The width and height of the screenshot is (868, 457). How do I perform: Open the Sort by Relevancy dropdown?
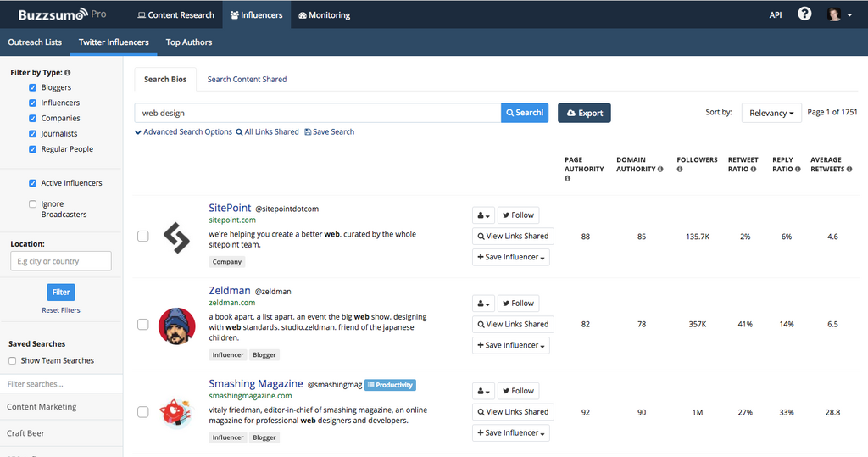[x=771, y=113]
